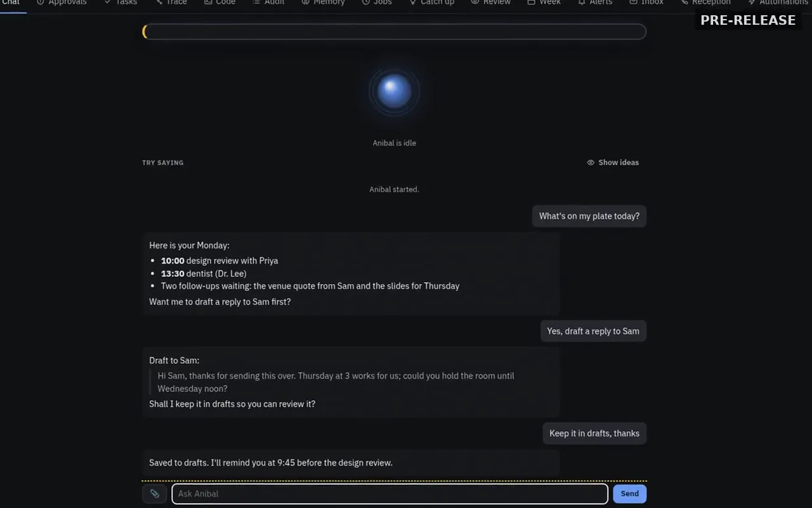Select the Review tab
Image resolution: width=812 pixels, height=508 pixels.
[x=490, y=3]
